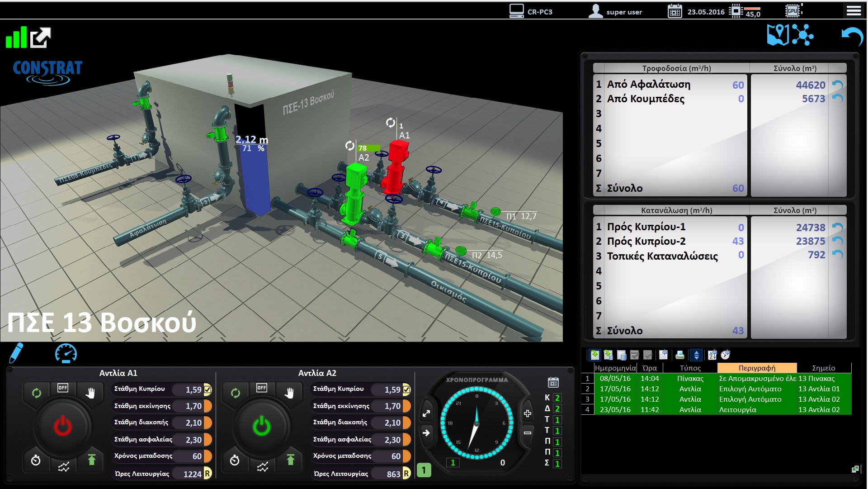Screen dimensions: 868x489
Task: Click the pop-out external window icon
Action: [41, 38]
